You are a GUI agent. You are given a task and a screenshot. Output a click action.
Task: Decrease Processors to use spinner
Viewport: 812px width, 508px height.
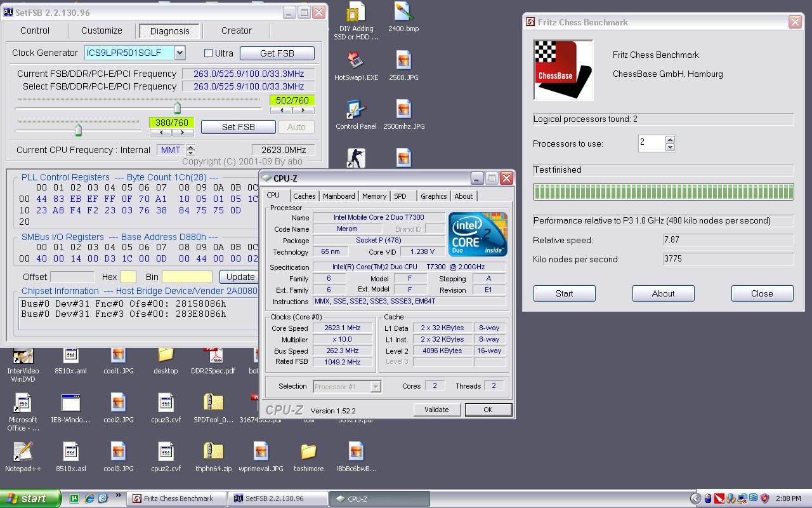click(670, 147)
